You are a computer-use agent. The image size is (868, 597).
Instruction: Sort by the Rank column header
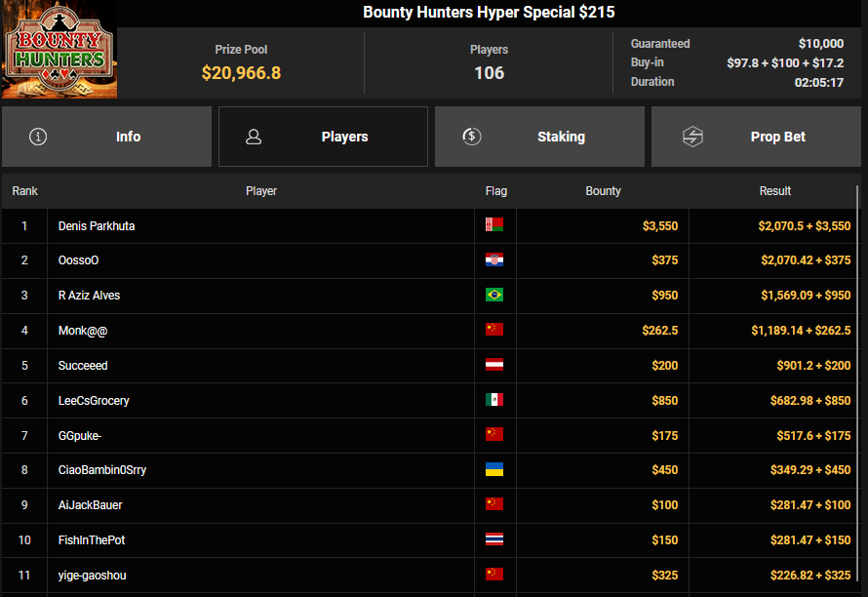pyautogui.click(x=24, y=191)
